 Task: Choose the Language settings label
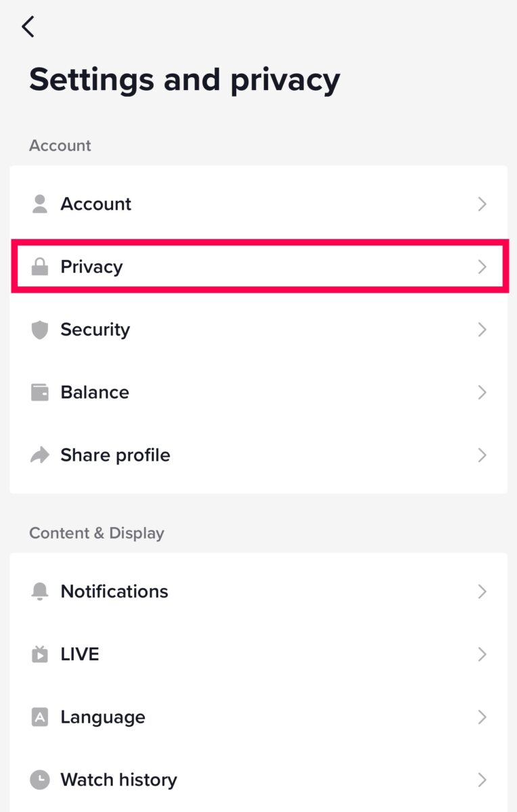click(x=103, y=717)
